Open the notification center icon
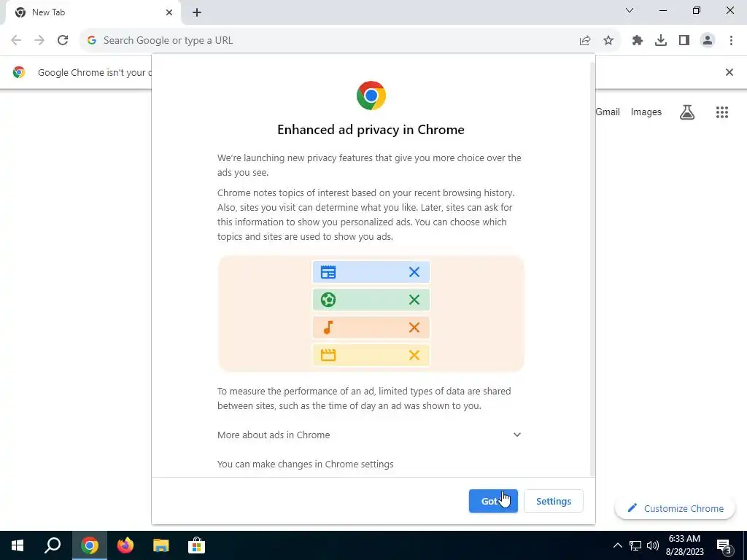This screenshot has height=560, width=747. point(724,545)
